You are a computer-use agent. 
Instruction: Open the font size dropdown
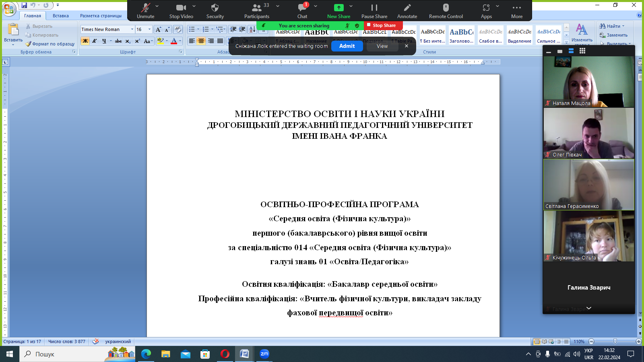149,29
